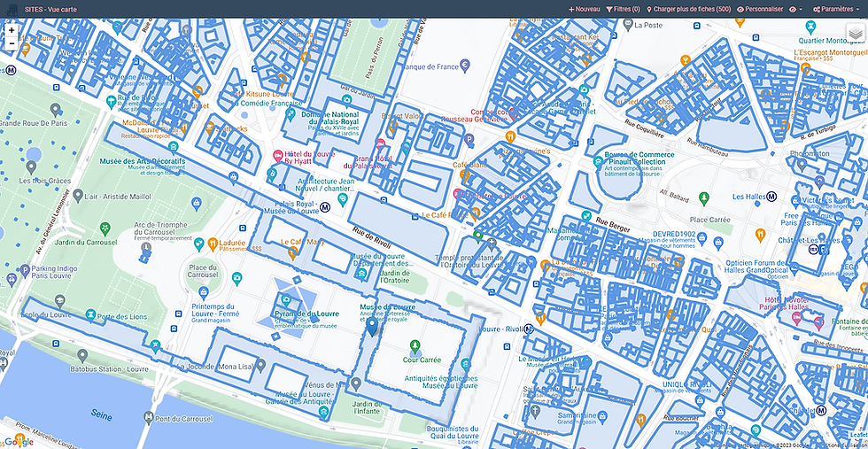Open the Filtres (0) panel
This screenshot has width=868, height=449.
coord(623,9)
